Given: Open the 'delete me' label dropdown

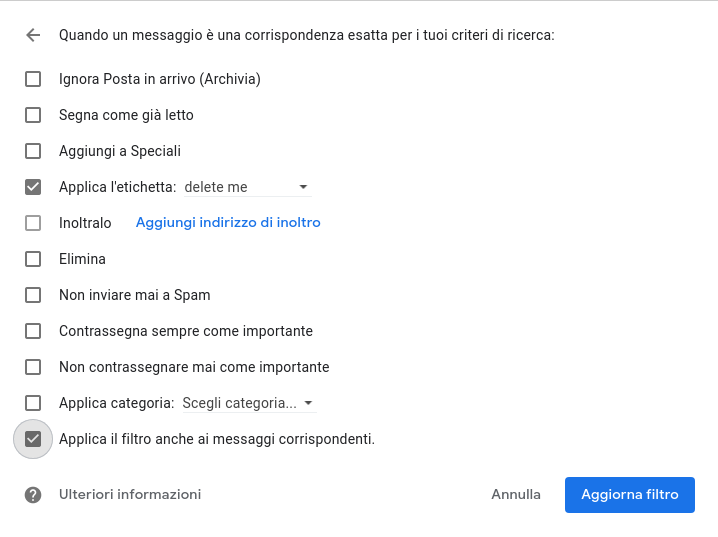Looking at the screenshot, I should click(x=248, y=187).
